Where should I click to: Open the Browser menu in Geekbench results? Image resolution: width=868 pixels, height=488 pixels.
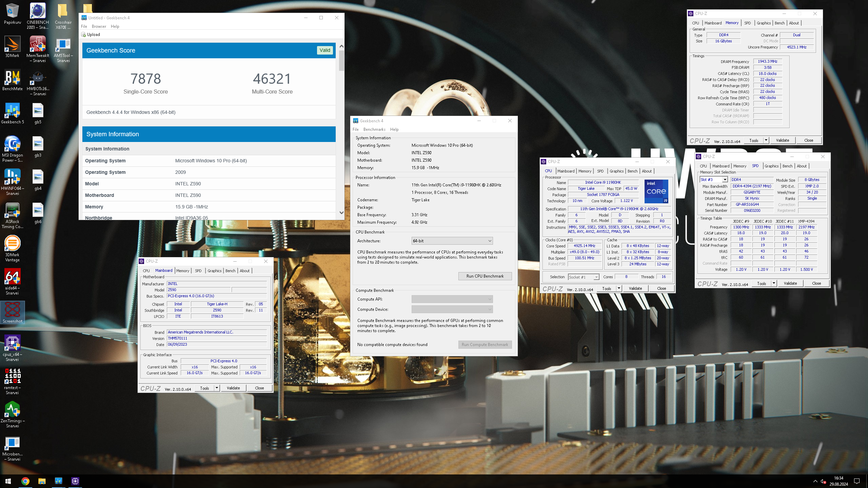[99, 26]
